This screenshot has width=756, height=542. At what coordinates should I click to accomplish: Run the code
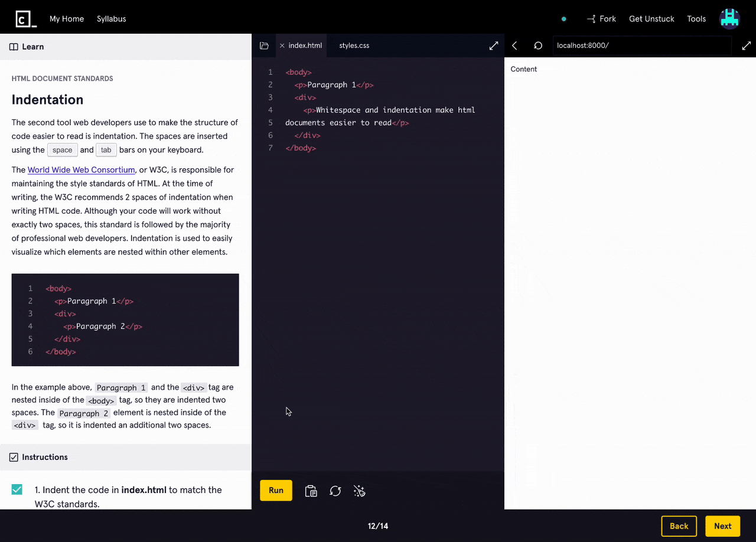(x=276, y=490)
